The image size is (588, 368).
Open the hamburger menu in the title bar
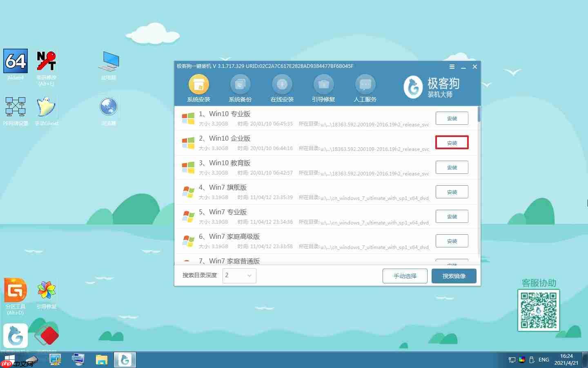click(452, 67)
